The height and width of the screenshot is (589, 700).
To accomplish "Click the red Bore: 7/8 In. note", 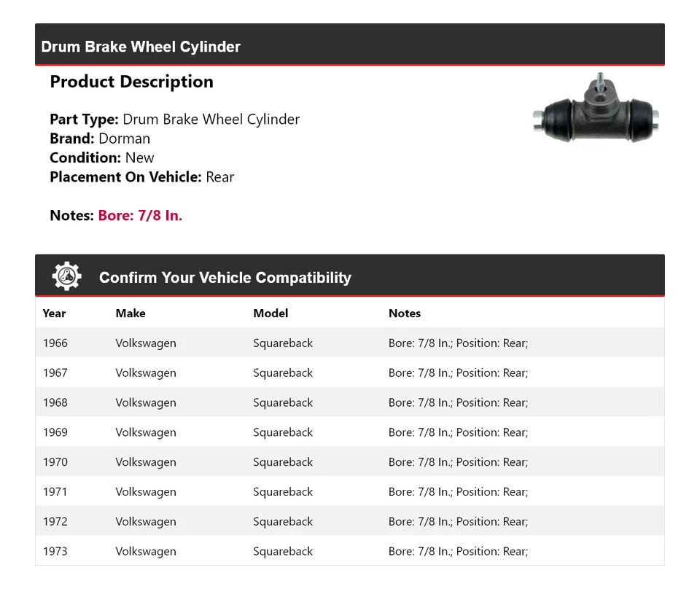I will coord(140,216).
